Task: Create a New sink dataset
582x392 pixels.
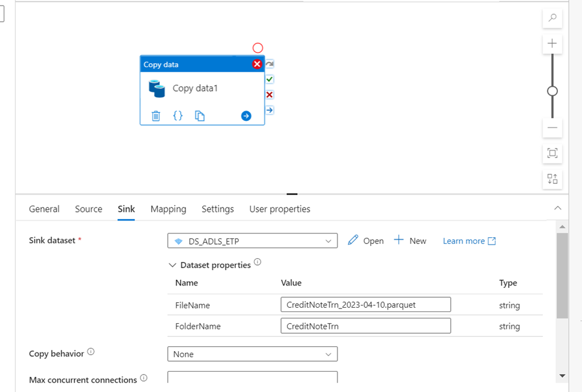Action: click(x=410, y=240)
